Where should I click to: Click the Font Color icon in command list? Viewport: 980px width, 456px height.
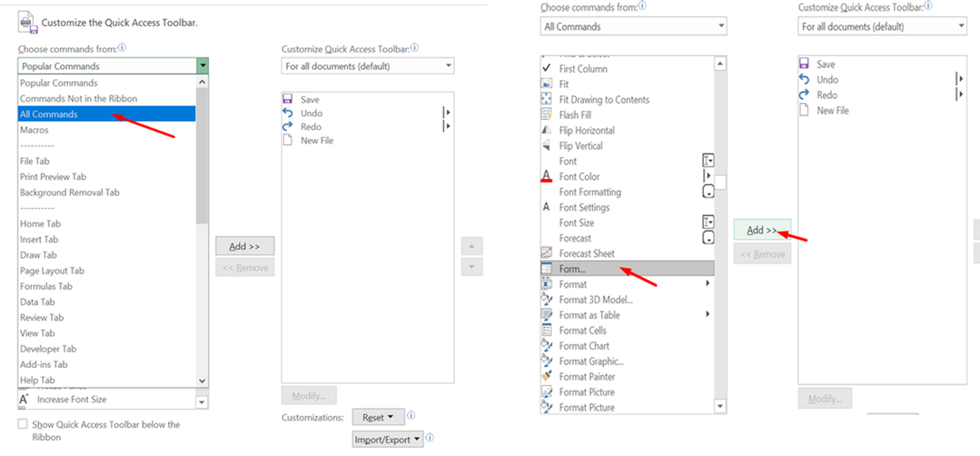(547, 176)
